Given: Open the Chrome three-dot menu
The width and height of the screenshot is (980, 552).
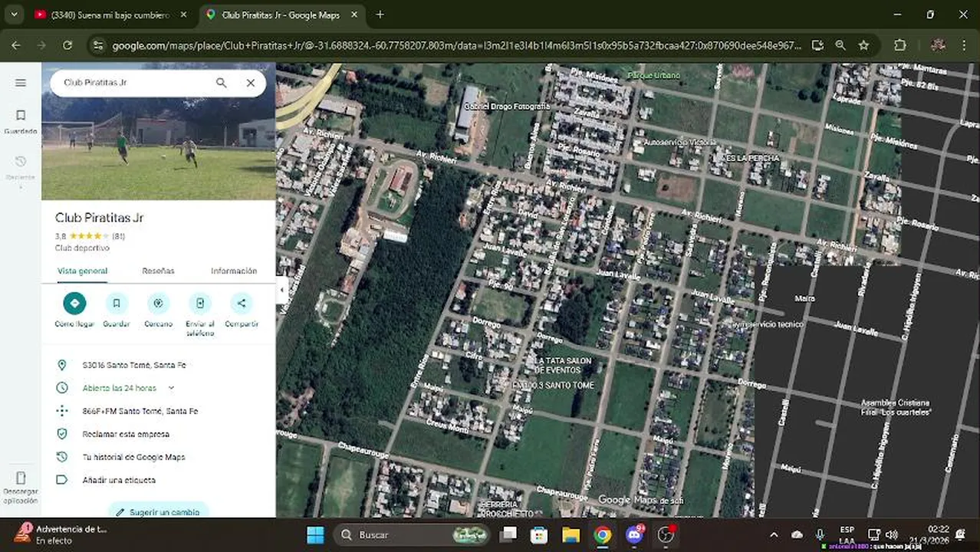Looking at the screenshot, I should click(964, 45).
